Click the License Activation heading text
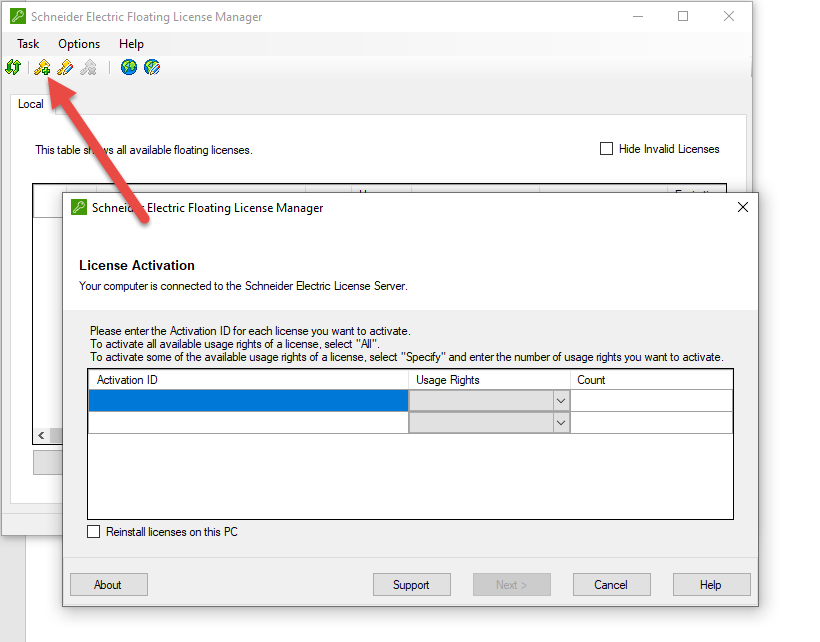This screenshot has height=642, width=820. pyautogui.click(x=137, y=266)
